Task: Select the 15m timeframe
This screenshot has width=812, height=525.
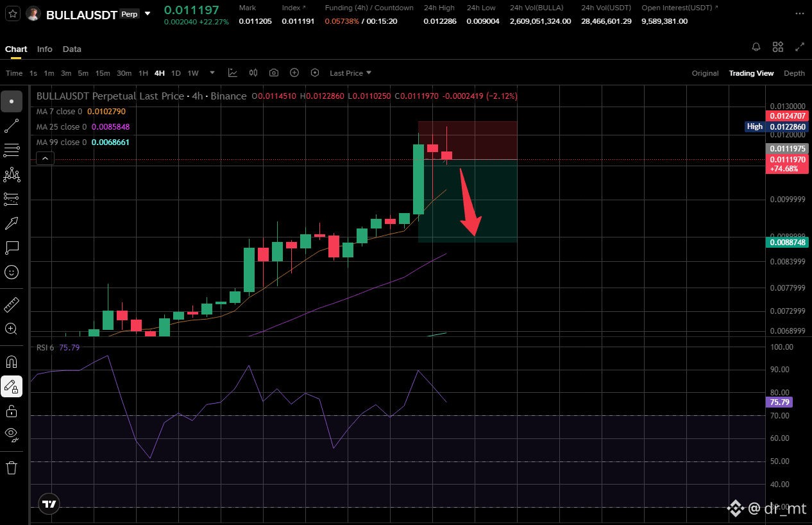Action: pos(103,73)
